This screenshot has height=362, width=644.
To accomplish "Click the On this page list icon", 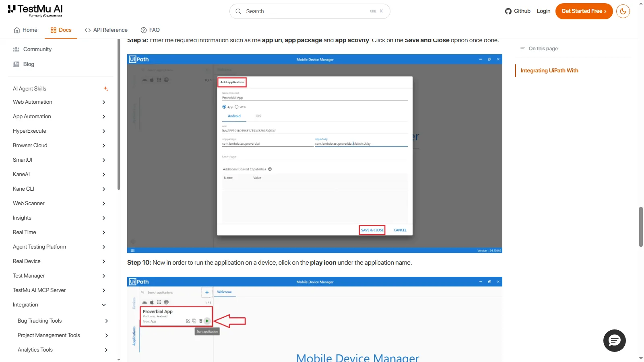I will pos(523,49).
